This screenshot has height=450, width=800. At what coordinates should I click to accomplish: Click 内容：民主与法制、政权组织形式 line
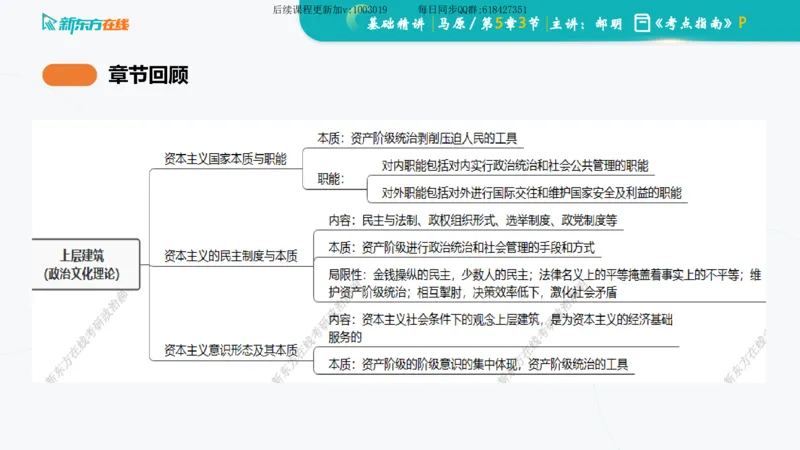tap(472, 220)
